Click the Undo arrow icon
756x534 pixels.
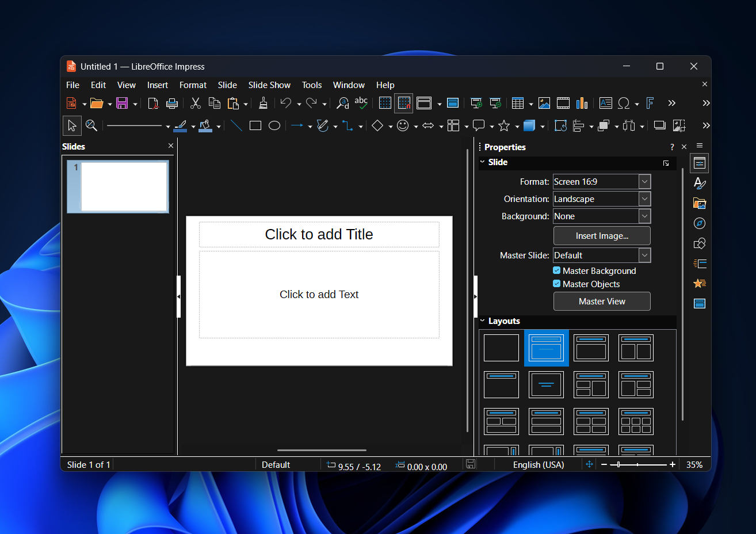(286, 103)
